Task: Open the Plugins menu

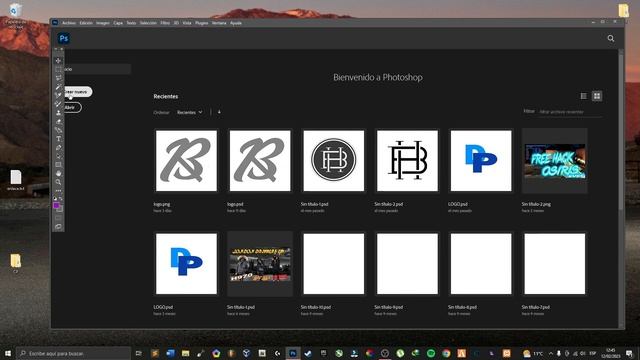Action: tap(202, 23)
